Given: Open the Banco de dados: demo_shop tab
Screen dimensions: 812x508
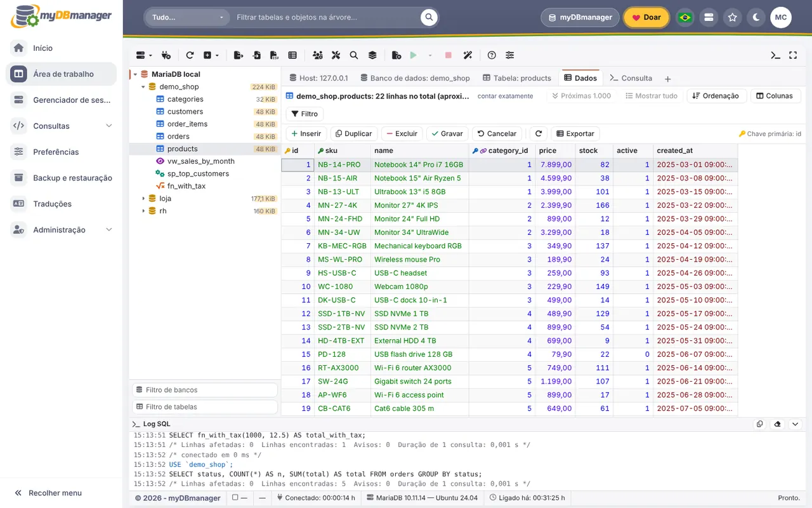Looking at the screenshot, I should pyautogui.click(x=416, y=78).
